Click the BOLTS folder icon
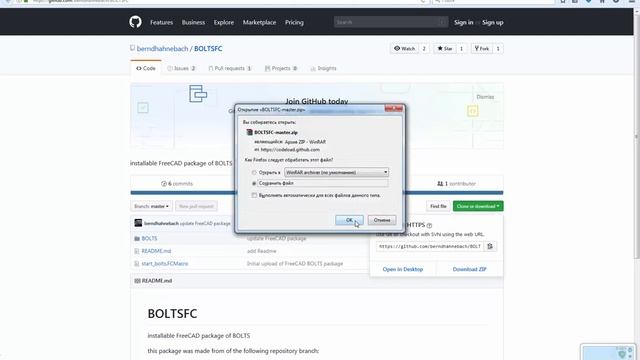The height and width of the screenshot is (360, 640). 137,238
